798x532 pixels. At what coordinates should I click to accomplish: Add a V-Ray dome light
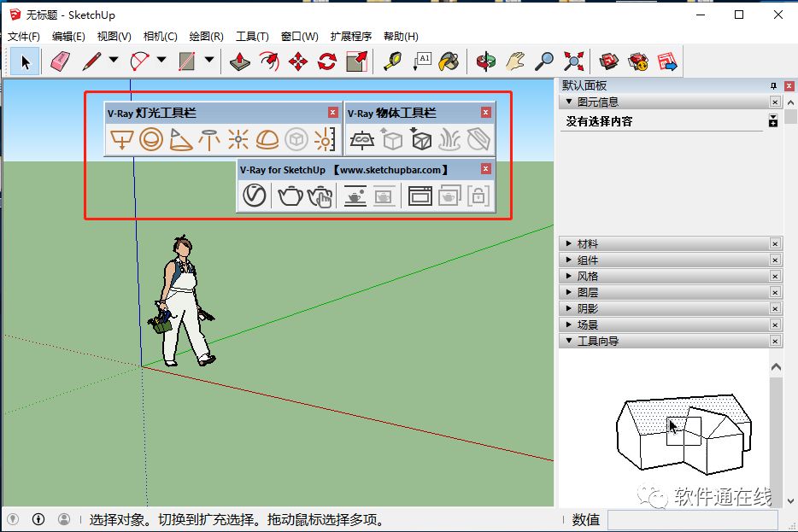pos(267,139)
